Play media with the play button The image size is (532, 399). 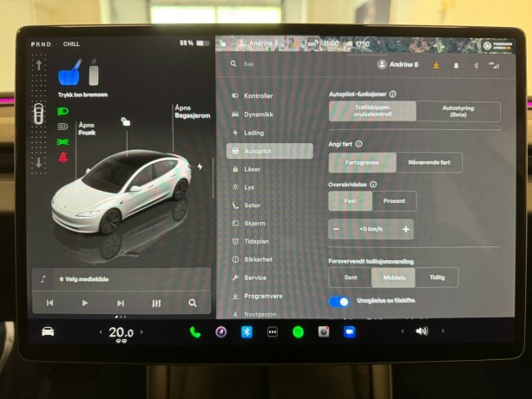(85, 303)
